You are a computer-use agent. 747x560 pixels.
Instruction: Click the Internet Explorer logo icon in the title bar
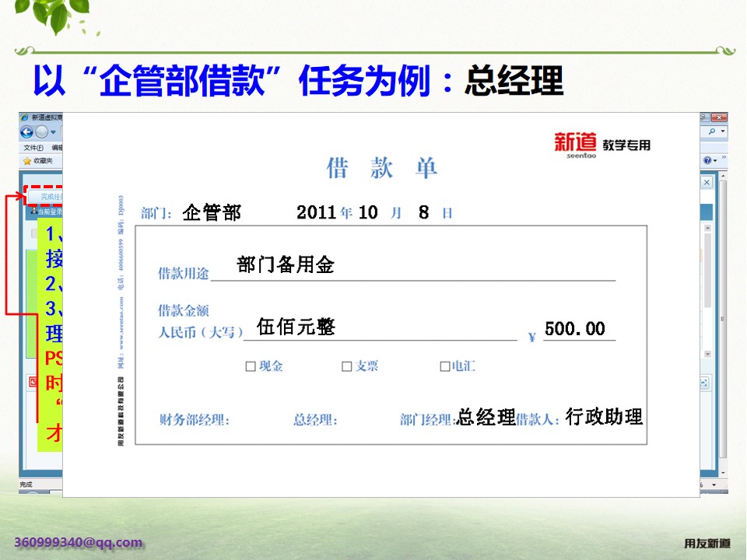coord(25,117)
